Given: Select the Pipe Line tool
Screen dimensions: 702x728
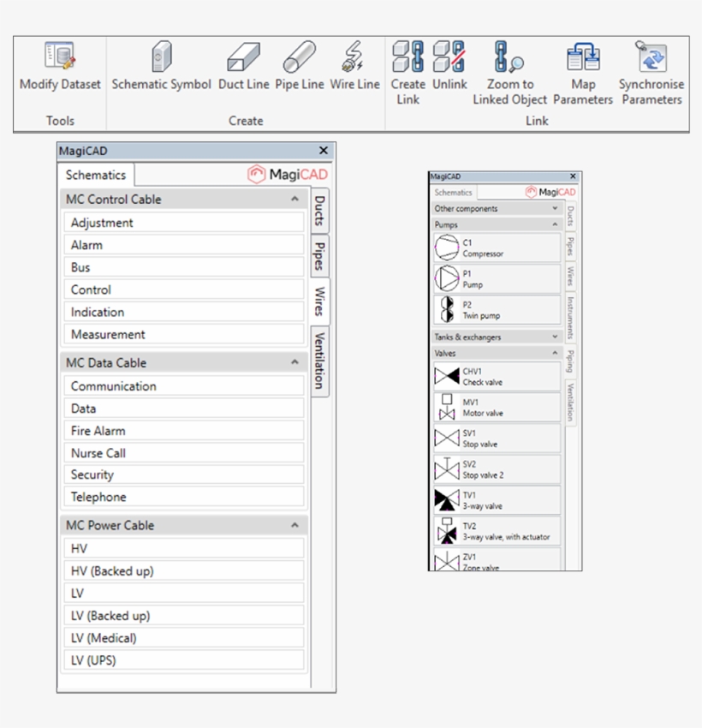Looking at the screenshot, I should [x=300, y=69].
